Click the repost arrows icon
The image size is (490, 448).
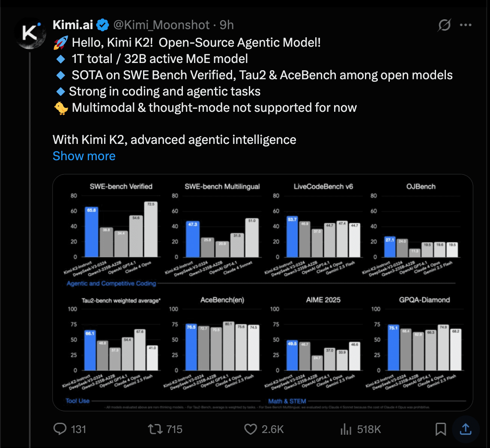[x=155, y=429]
